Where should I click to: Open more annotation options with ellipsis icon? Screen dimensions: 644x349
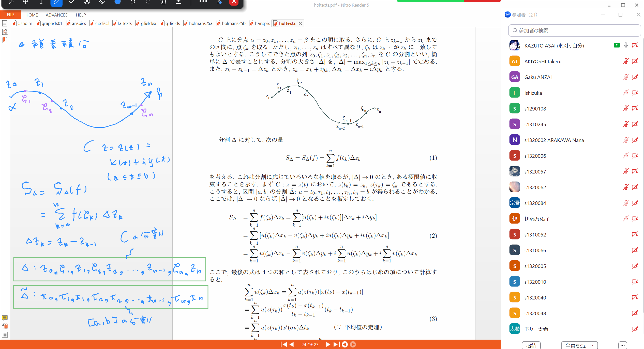click(x=203, y=3)
